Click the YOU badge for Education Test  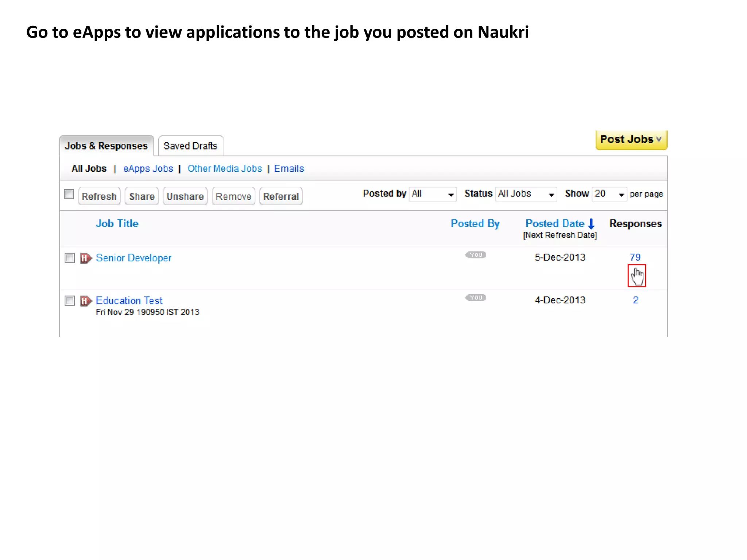click(475, 298)
